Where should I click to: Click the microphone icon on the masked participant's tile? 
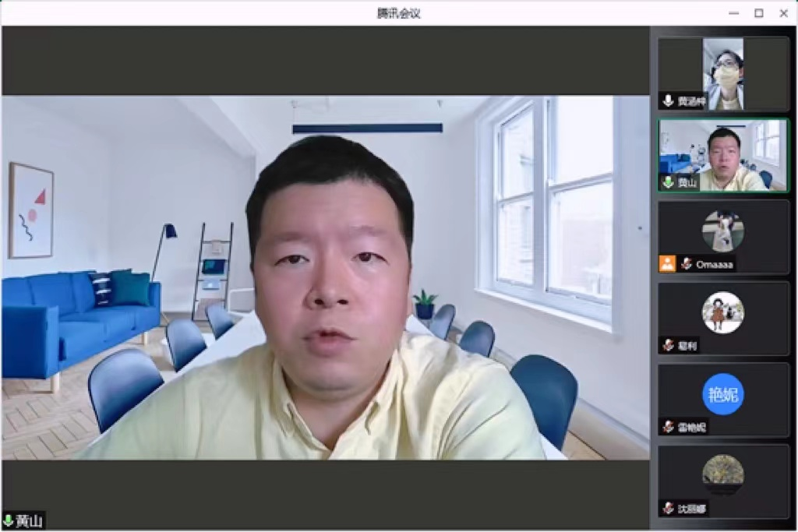pos(668,101)
